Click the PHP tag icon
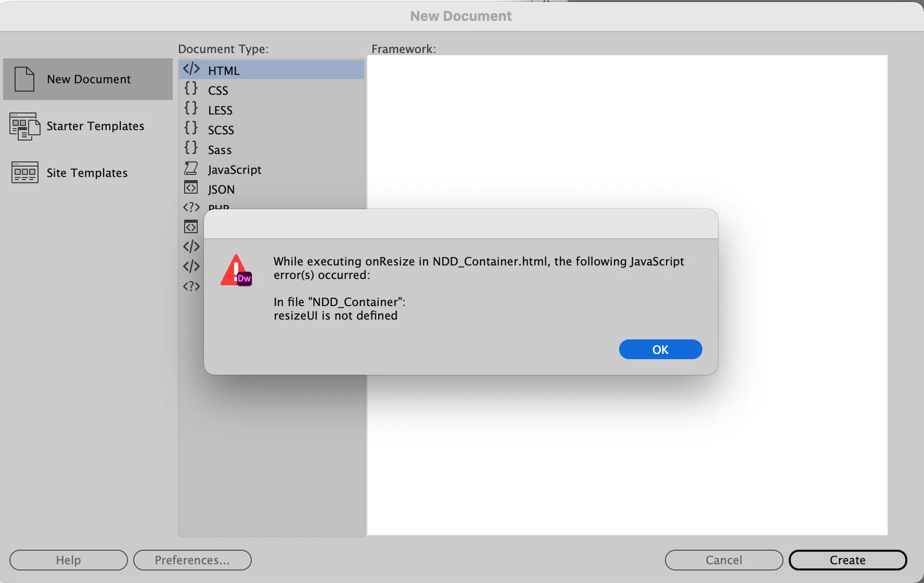This screenshot has width=924, height=583. pyautogui.click(x=191, y=207)
